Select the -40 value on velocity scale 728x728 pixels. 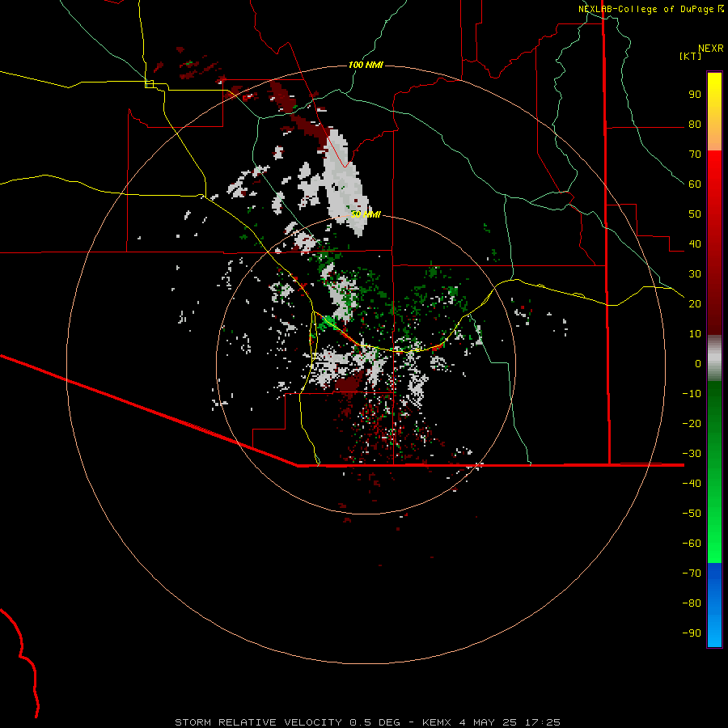692,484
